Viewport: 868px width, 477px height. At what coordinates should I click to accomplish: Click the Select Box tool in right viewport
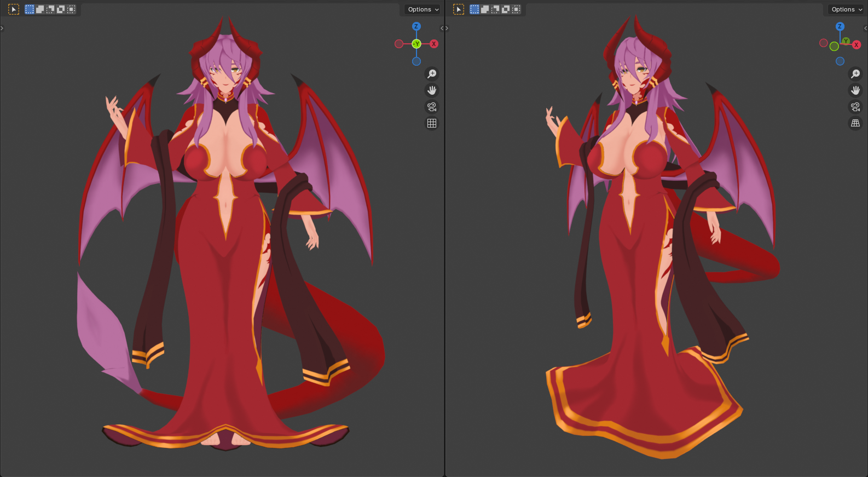pyautogui.click(x=459, y=9)
